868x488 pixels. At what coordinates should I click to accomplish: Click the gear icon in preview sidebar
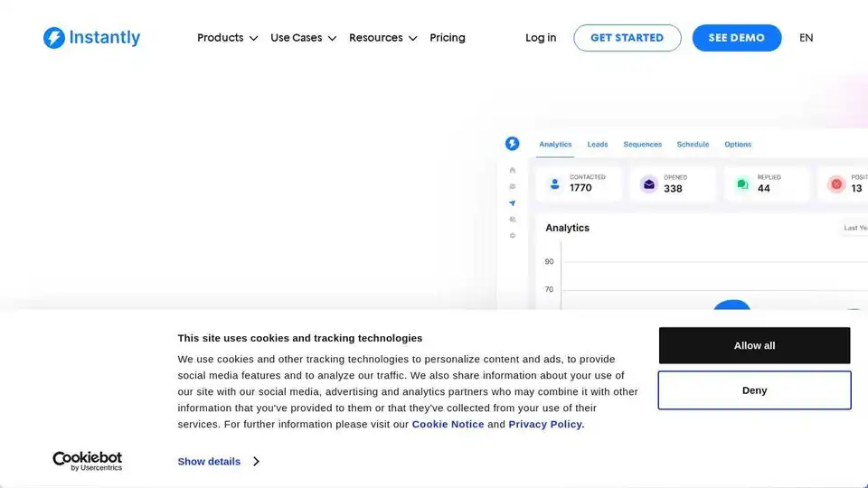[x=512, y=236]
